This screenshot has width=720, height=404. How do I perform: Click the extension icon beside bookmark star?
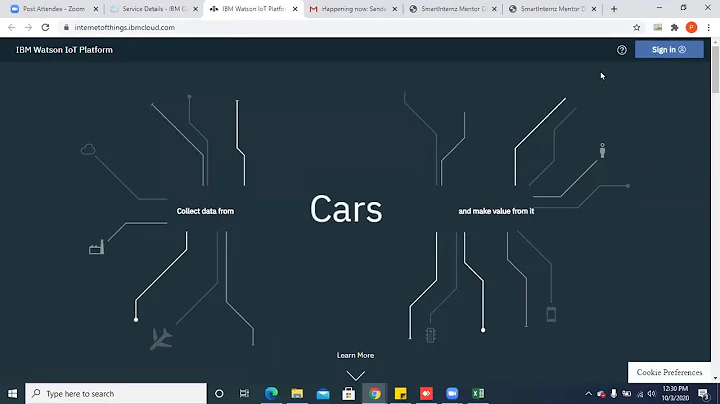[658, 28]
